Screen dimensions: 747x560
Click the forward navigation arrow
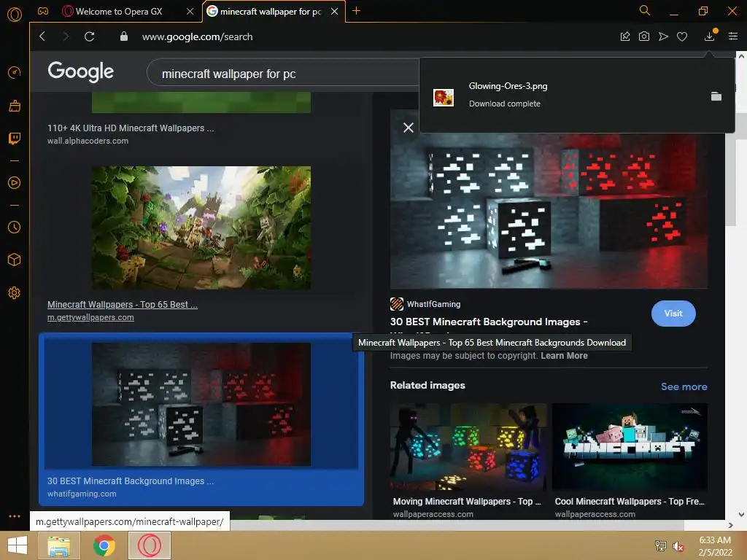point(66,36)
